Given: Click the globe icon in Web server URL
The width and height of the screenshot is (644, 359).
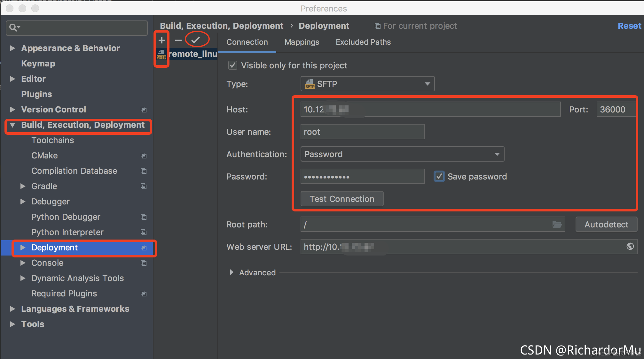Looking at the screenshot, I should click(x=630, y=246).
